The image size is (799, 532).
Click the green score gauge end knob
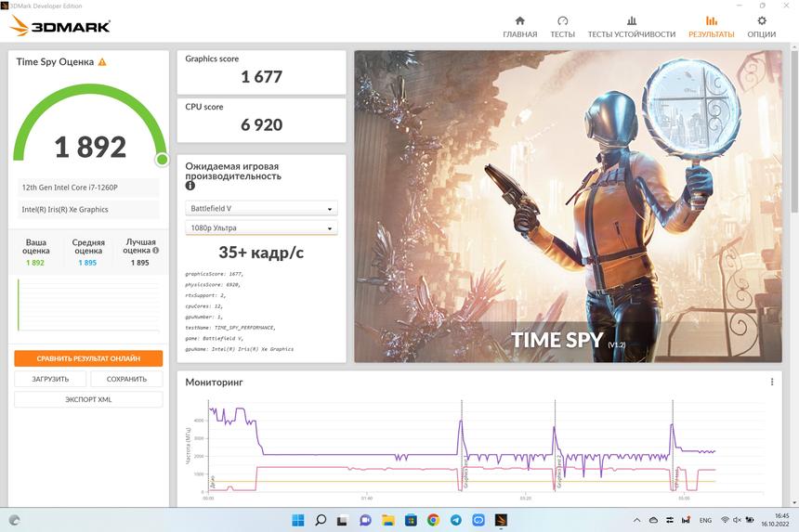[x=162, y=160]
